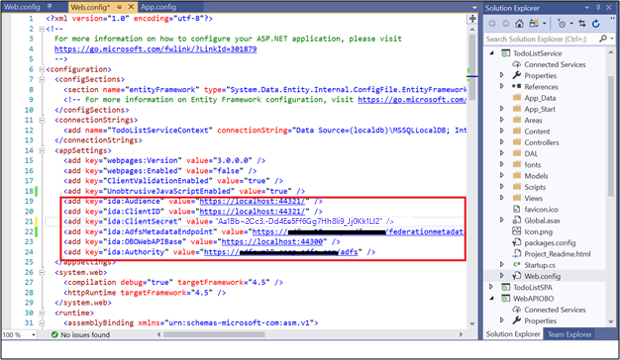
Task: Open the go.microsoft.com fwlink LinkId=301879 link
Action: [x=155, y=49]
